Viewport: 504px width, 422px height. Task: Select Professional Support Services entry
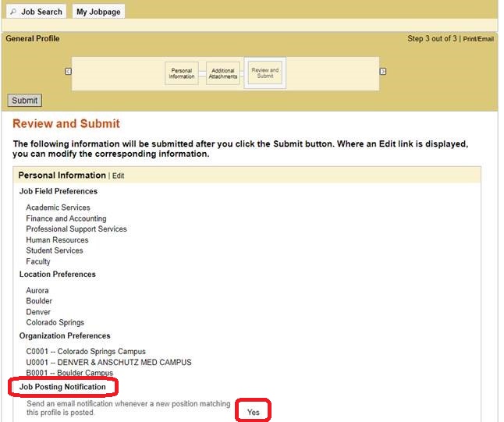pos(76,229)
